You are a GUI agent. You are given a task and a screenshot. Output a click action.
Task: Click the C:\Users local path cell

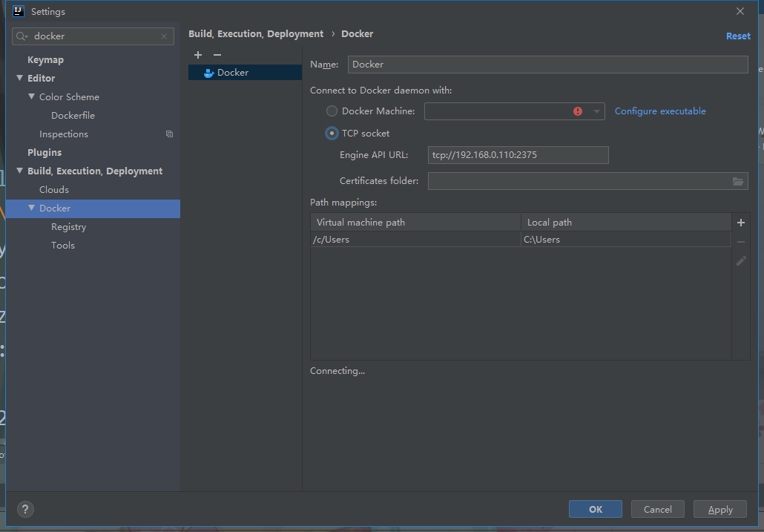[626, 239]
